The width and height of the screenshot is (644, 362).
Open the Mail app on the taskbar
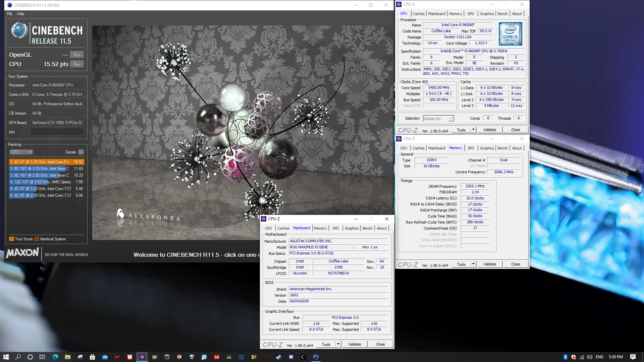click(x=105, y=357)
